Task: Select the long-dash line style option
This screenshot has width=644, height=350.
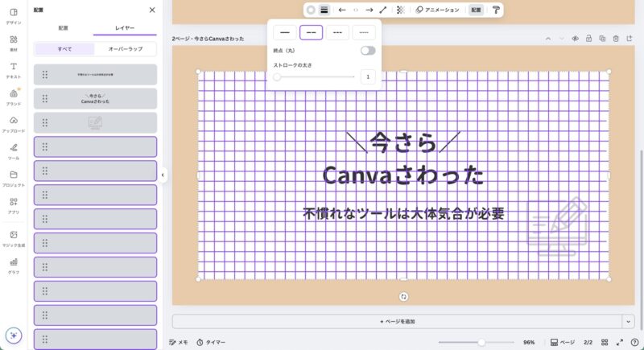Action: point(311,32)
